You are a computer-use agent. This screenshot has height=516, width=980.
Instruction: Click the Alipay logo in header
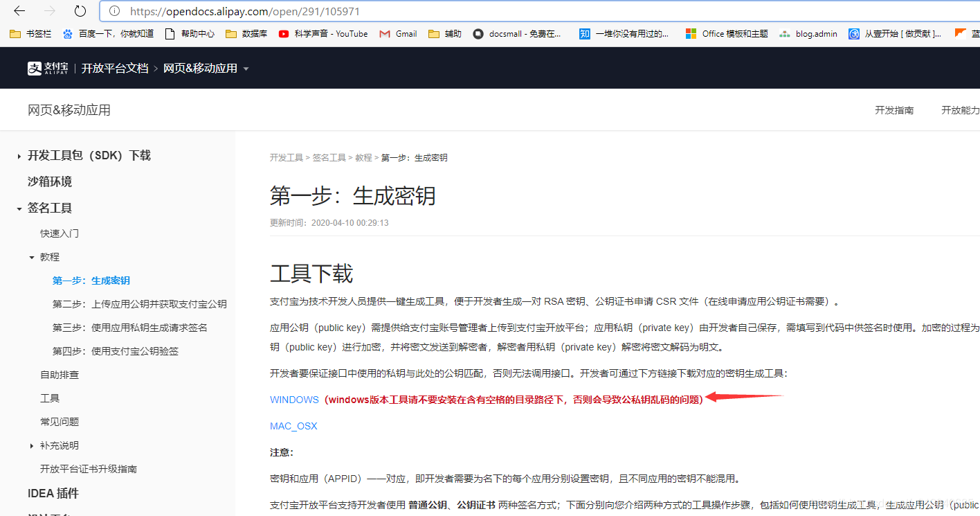[48, 69]
